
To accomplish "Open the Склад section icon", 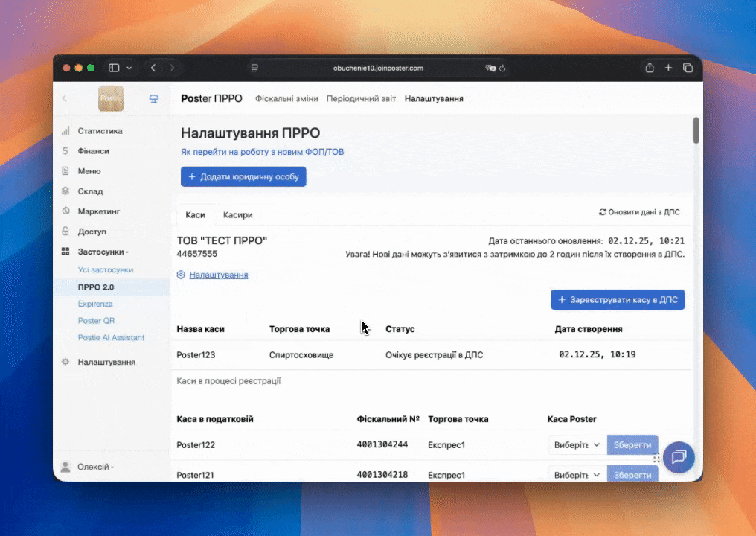I will tap(65, 191).
